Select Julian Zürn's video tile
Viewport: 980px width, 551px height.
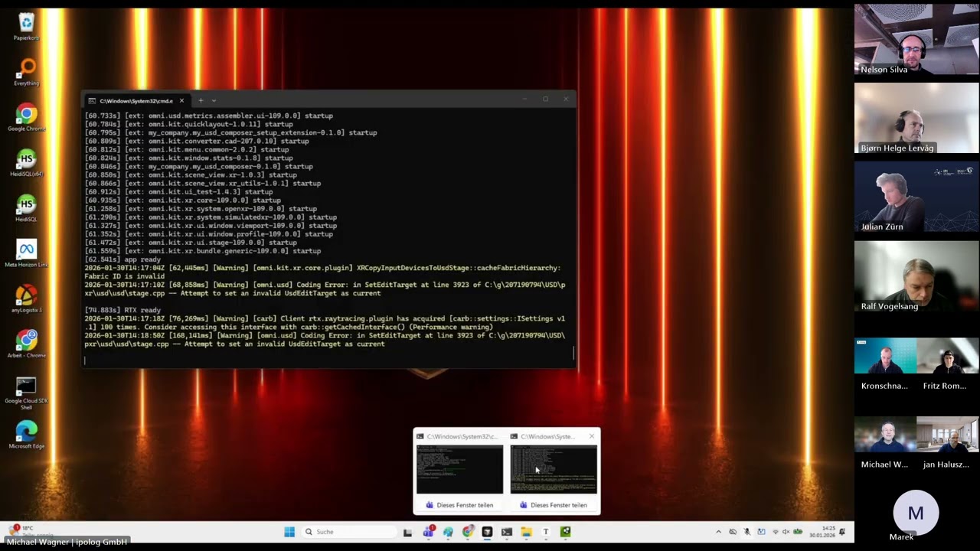pyautogui.click(x=916, y=197)
